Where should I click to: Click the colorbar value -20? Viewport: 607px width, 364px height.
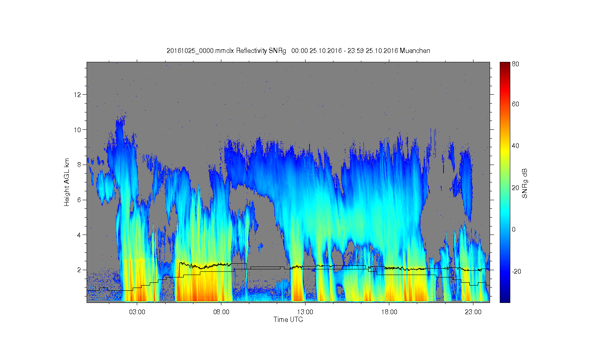click(x=516, y=271)
